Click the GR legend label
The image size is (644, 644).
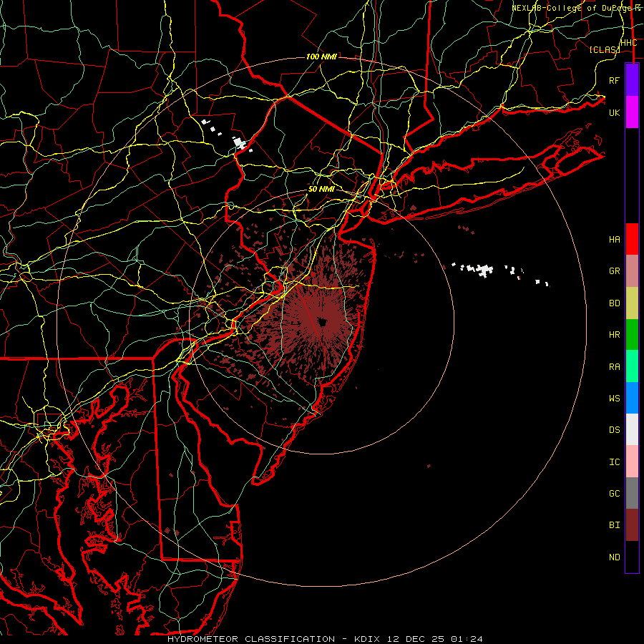click(614, 271)
